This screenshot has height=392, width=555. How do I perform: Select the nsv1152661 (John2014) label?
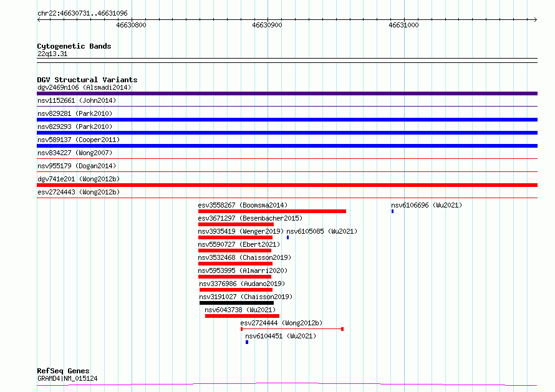coord(77,100)
